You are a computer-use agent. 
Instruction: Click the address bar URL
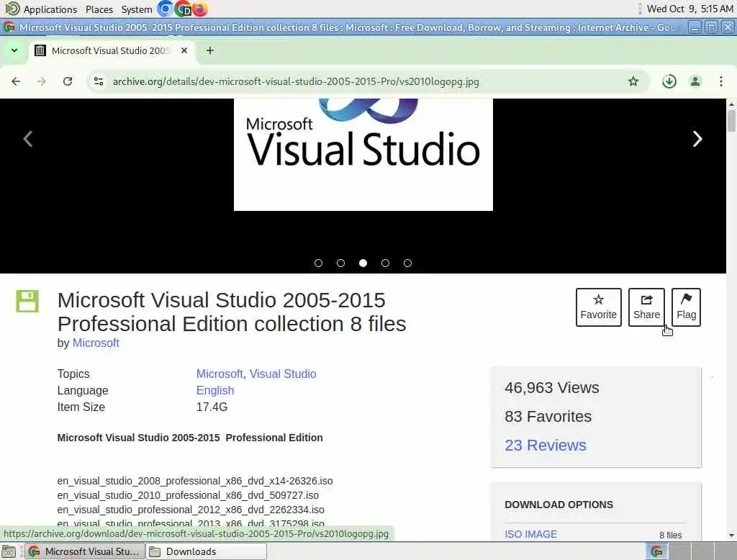pyautogui.click(x=296, y=81)
